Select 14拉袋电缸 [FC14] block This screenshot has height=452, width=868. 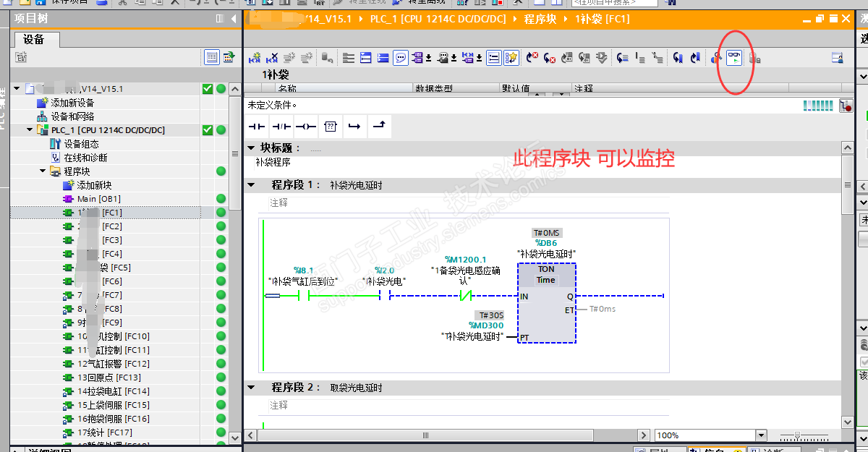(114, 391)
